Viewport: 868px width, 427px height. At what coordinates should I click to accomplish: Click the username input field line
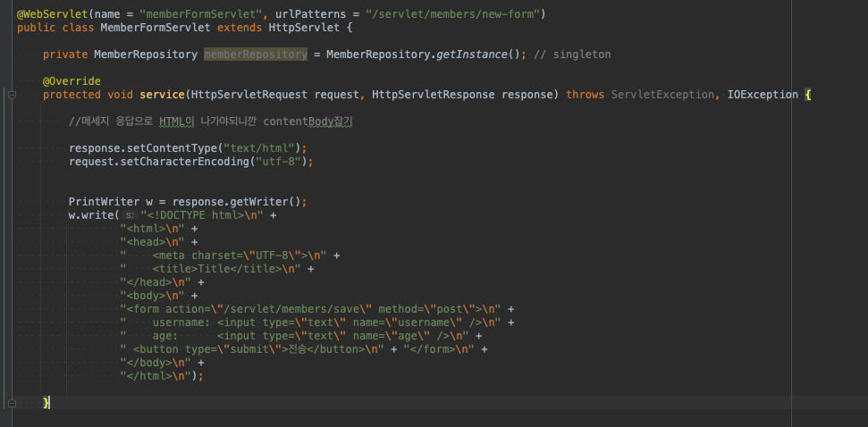(310, 322)
